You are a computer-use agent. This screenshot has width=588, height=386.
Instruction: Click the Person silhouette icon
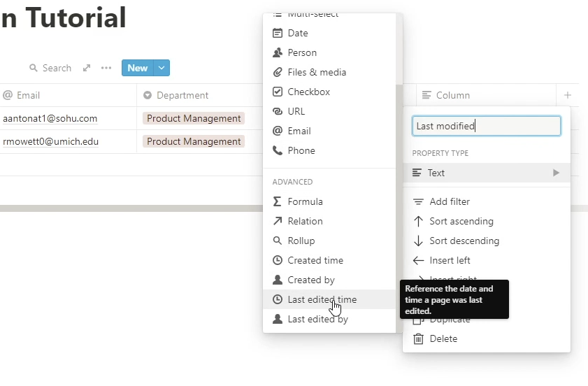[278, 52]
